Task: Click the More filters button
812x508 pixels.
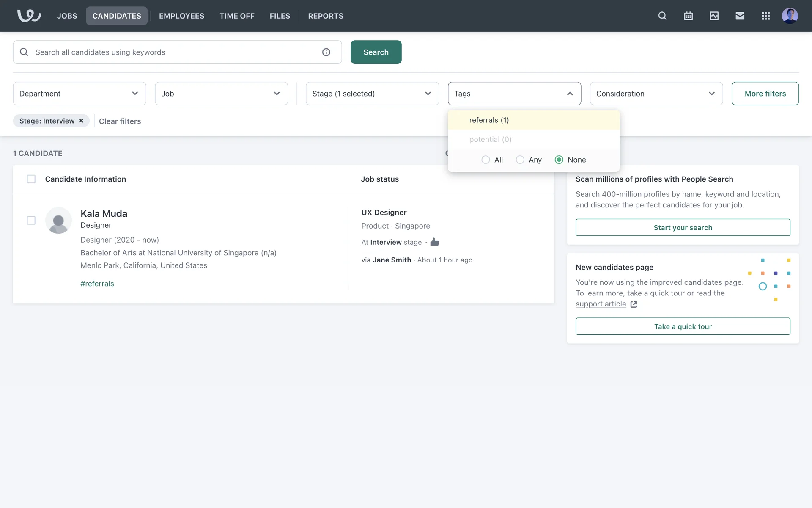Action: point(765,94)
